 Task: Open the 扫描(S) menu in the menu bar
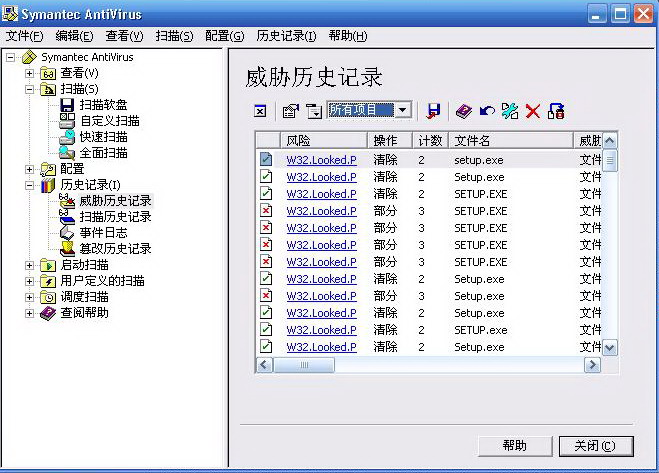click(174, 36)
